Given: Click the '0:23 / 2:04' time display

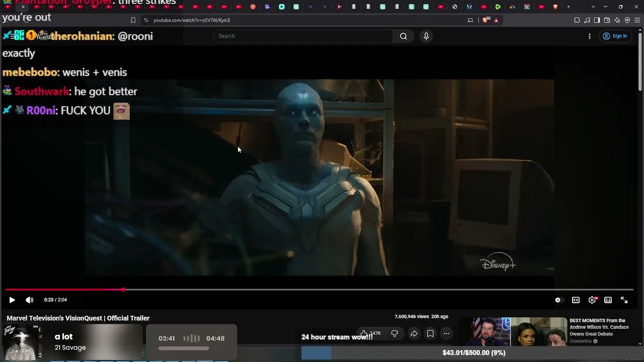Looking at the screenshot, I should pos(55,300).
